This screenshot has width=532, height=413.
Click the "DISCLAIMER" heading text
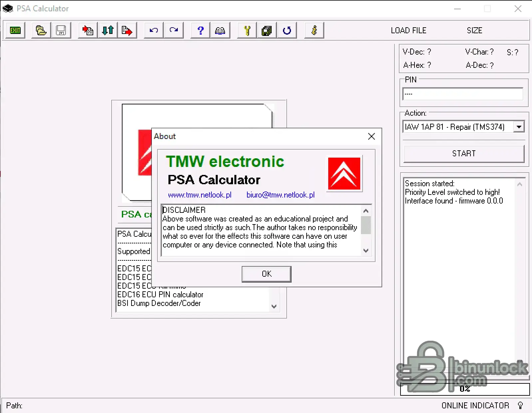point(184,210)
